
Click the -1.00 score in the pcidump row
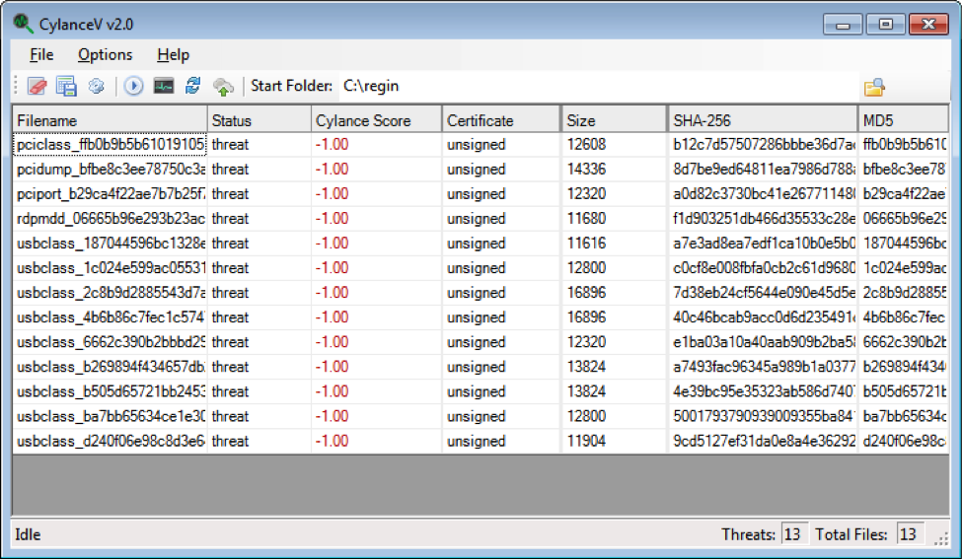click(x=332, y=170)
